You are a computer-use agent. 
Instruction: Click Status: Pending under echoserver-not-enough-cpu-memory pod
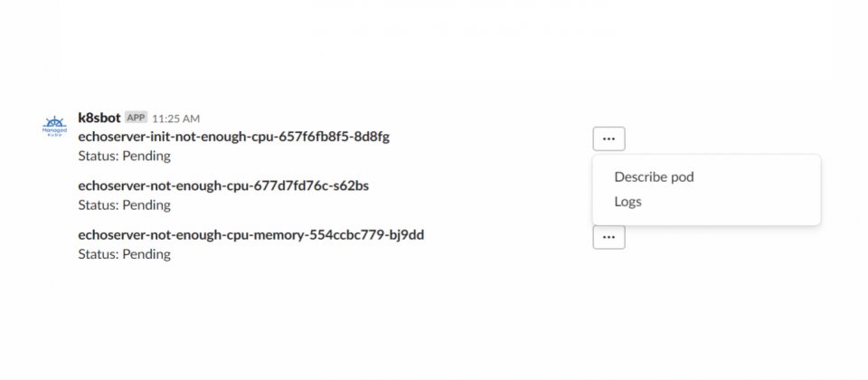[x=124, y=255]
